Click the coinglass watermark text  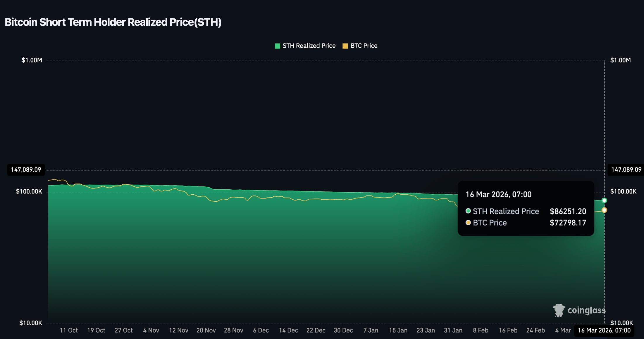[x=586, y=310]
